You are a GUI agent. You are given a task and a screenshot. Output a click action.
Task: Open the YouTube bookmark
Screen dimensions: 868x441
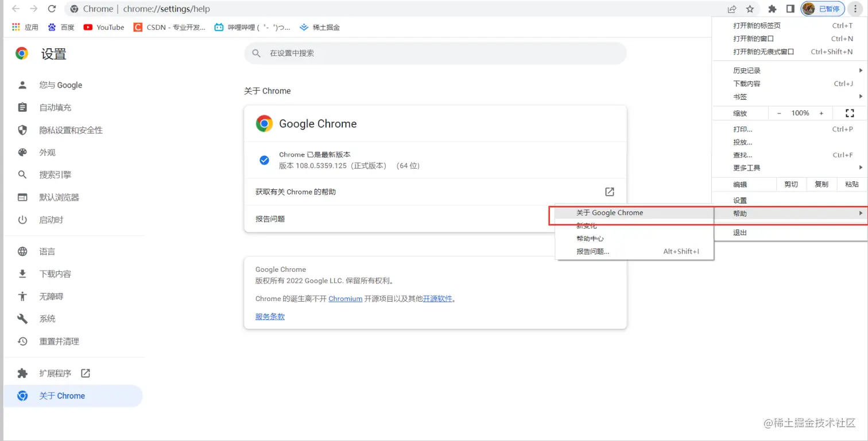[x=104, y=27]
